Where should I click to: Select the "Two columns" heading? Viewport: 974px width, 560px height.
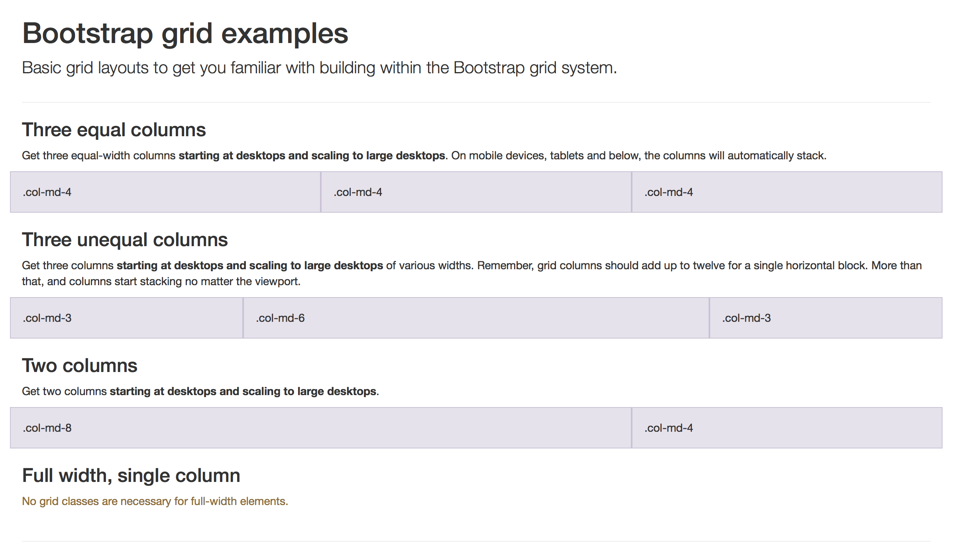pyautogui.click(x=80, y=366)
